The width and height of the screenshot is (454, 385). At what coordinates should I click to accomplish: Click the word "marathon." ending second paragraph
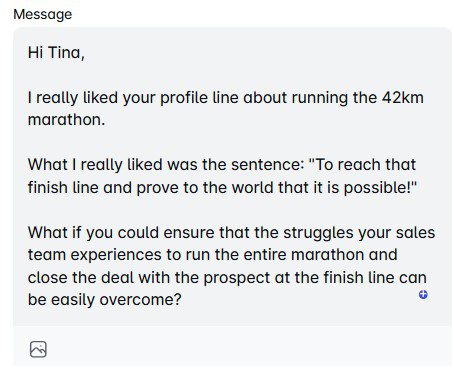66,120
